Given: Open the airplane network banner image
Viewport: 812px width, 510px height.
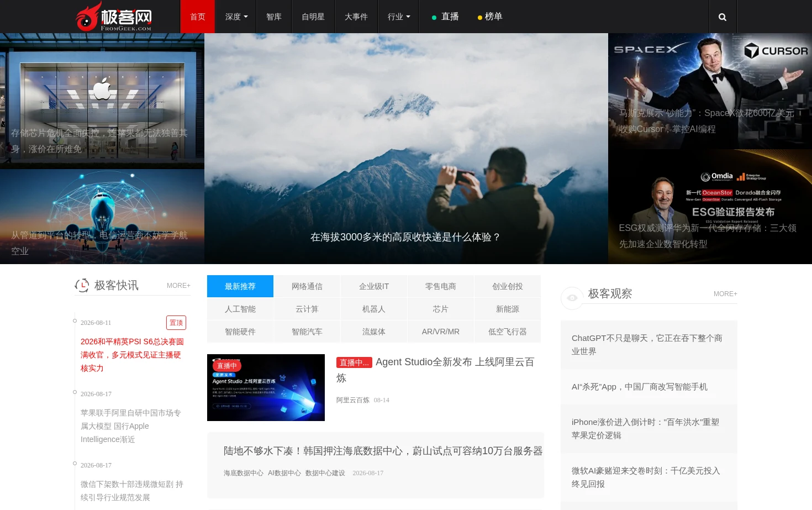Looking at the screenshot, I should 102,217.
